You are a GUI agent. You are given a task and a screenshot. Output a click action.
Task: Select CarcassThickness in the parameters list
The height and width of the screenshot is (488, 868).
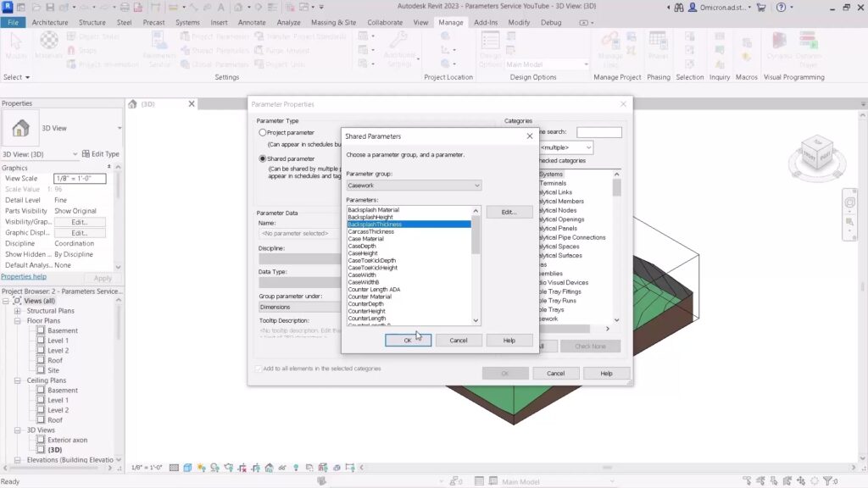[370, 231]
